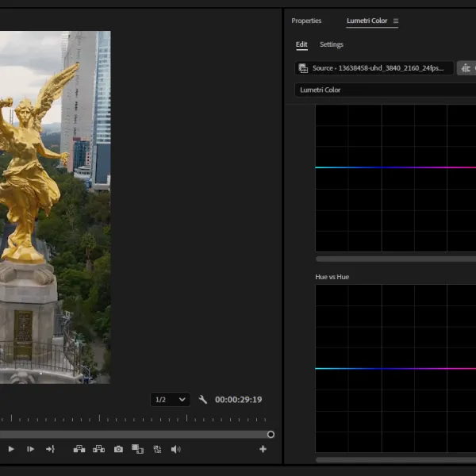The height and width of the screenshot is (476, 476).
Task: Click the curve line in the upper graph
Action: (x=396, y=167)
